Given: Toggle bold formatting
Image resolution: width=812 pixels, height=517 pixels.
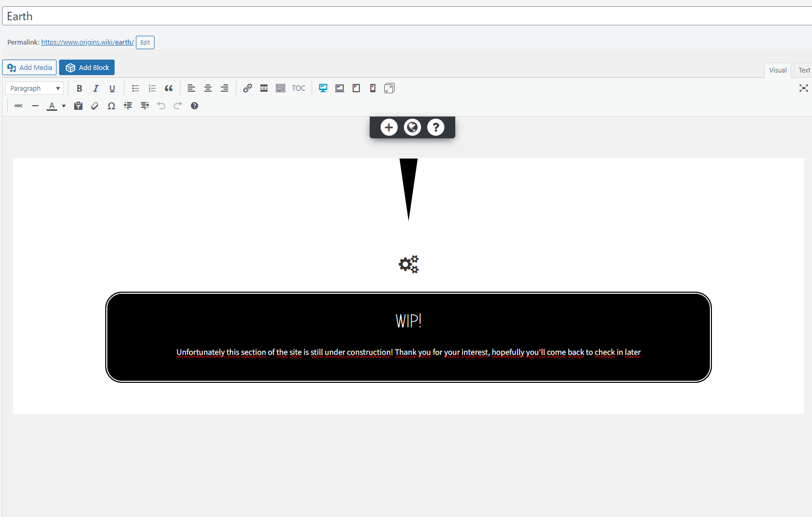Looking at the screenshot, I should pyautogui.click(x=79, y=89).
